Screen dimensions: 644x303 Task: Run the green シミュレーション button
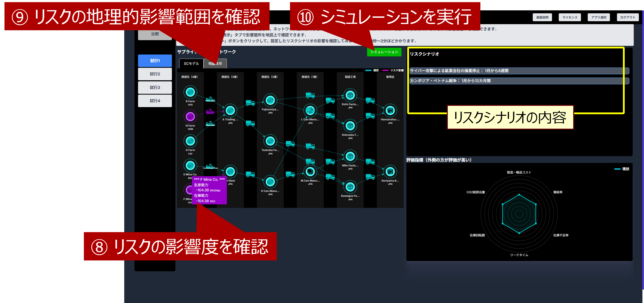384,52
